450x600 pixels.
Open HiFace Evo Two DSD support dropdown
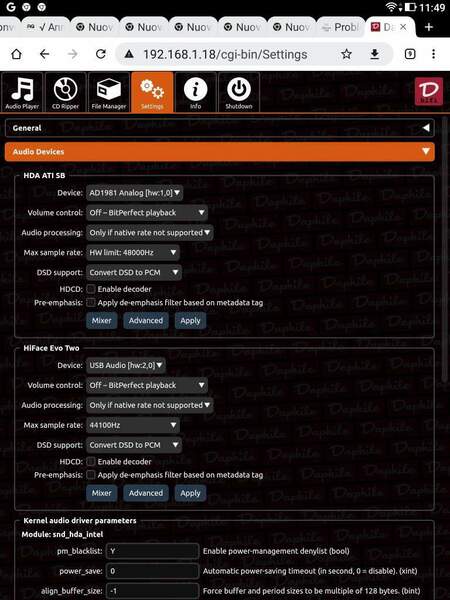pos(134,445)
